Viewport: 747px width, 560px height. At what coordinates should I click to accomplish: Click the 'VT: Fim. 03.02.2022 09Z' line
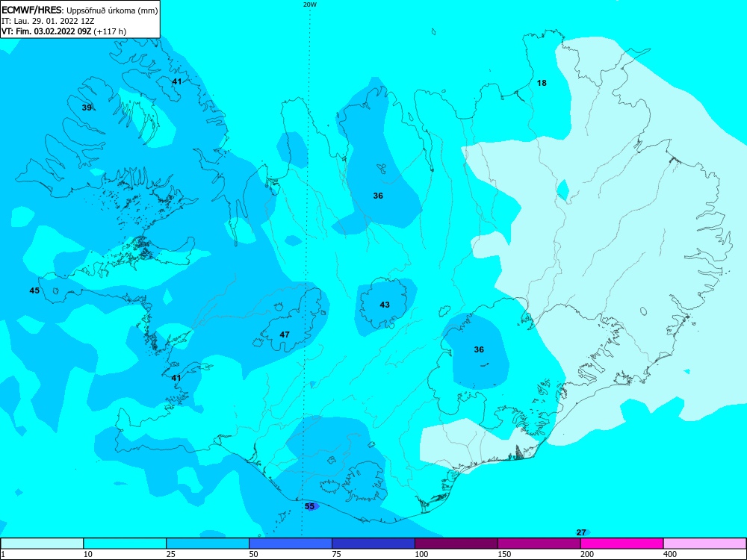pyautogui.click(x=46, y=31)
